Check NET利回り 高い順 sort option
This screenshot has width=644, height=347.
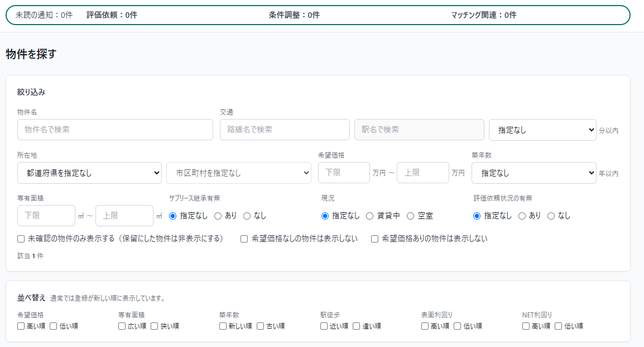pyautogui.click(x=526, y=326)
